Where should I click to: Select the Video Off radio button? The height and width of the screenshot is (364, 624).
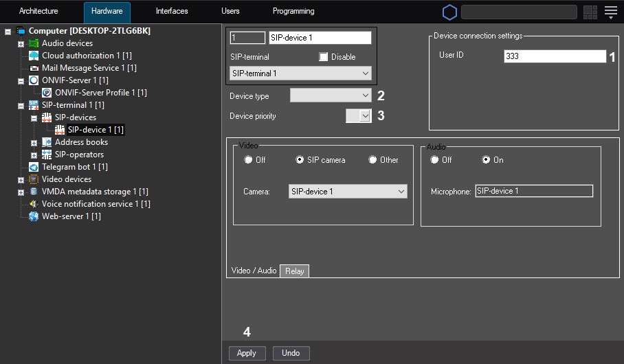click(249, 160)
